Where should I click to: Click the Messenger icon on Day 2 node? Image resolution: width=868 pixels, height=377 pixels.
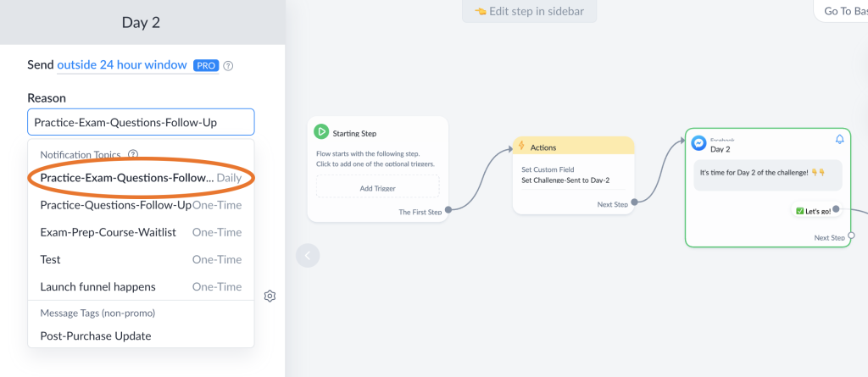698,142
